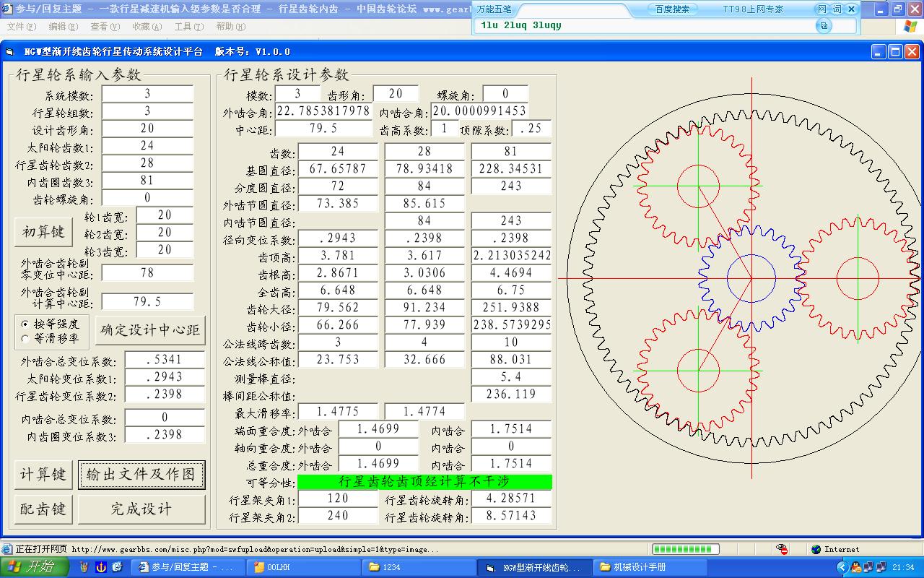924x578 pixels.
Task: Open the 编辑 menu in browser
Action: point(64,26)
